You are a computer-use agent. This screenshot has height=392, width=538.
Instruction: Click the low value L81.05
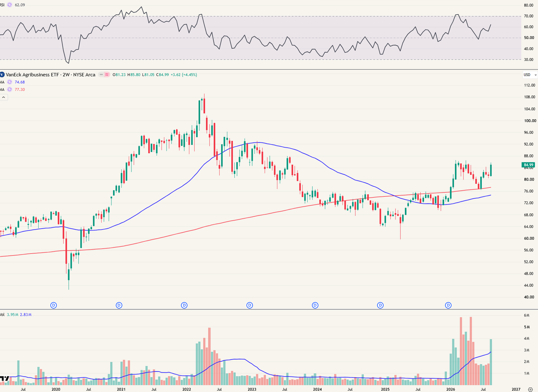click(x=148, y=75)
